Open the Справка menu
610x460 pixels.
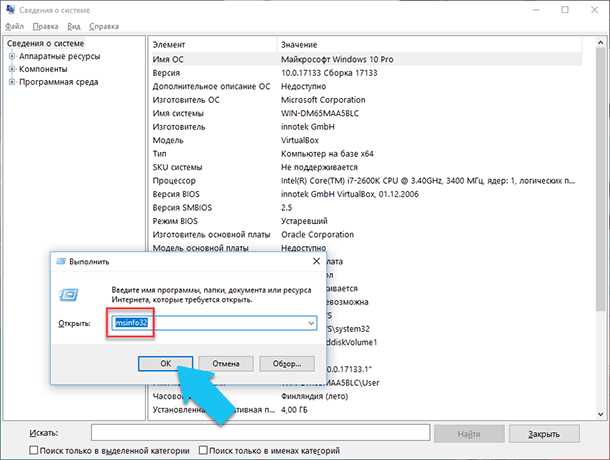tap(104, 26)
